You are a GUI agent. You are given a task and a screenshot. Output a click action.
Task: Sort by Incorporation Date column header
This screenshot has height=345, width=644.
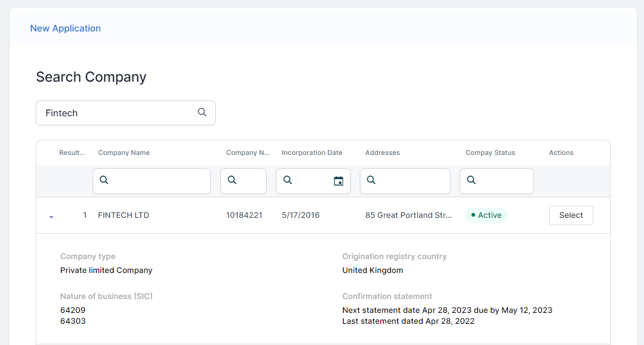click(312, 153)
